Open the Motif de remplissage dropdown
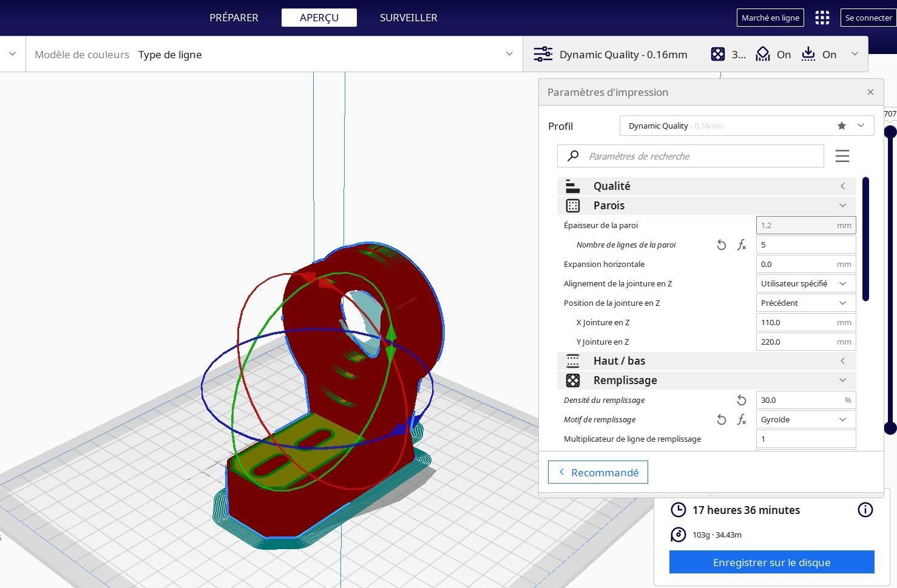The image size is (897, 588). point(806,420)
